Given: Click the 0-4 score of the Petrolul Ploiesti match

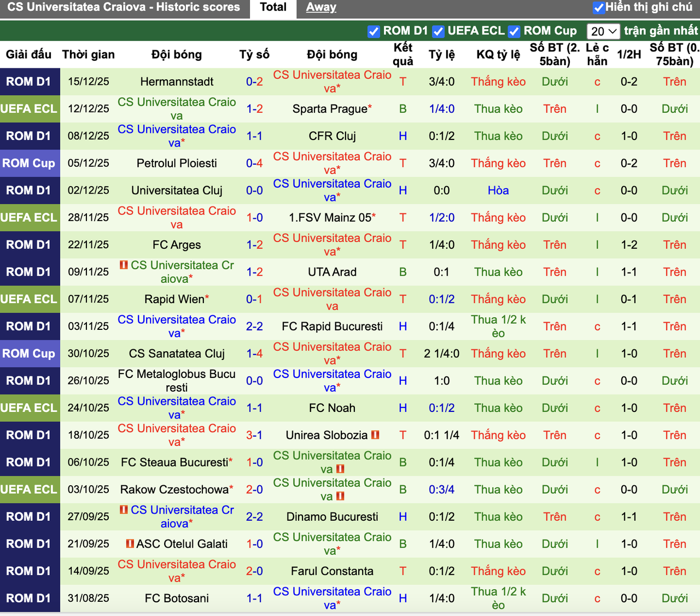Looking at the screenshot, I should (254, 164).
